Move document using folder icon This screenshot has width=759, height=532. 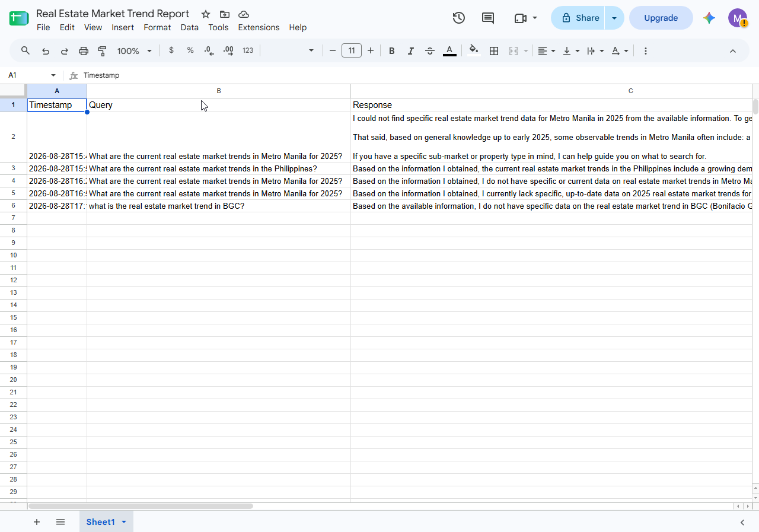click(225, 14)
